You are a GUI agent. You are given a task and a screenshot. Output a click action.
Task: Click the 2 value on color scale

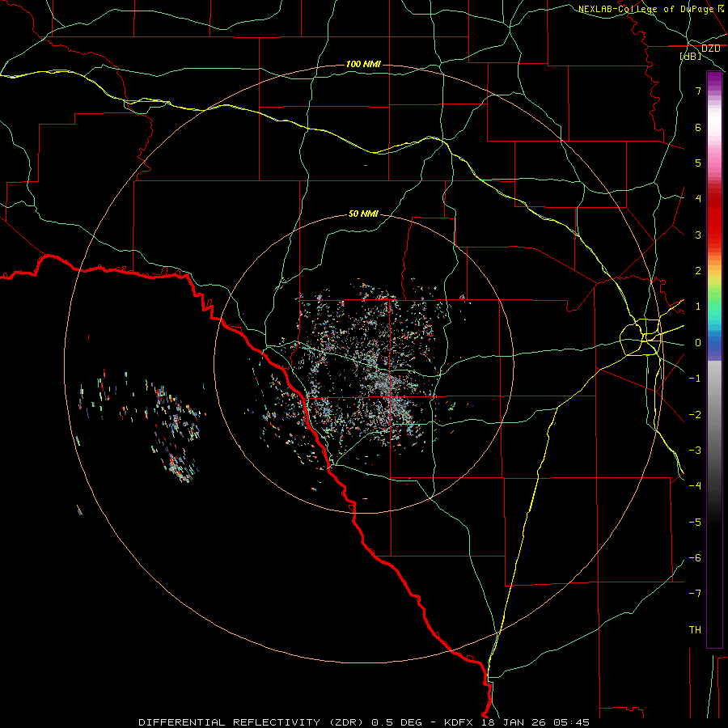[x=698, y=271]
